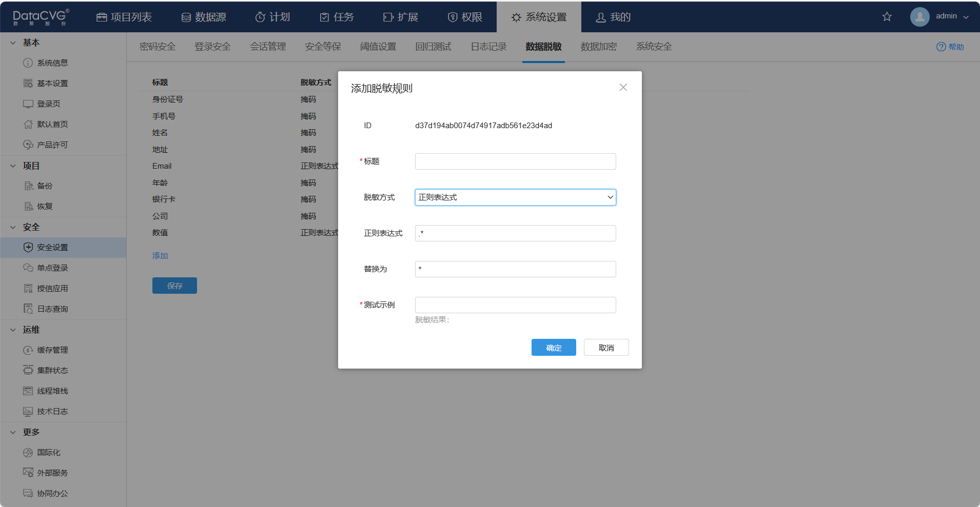Click the 产品许可 license icon
980x507 pixels.
click(x=28, y=145)
